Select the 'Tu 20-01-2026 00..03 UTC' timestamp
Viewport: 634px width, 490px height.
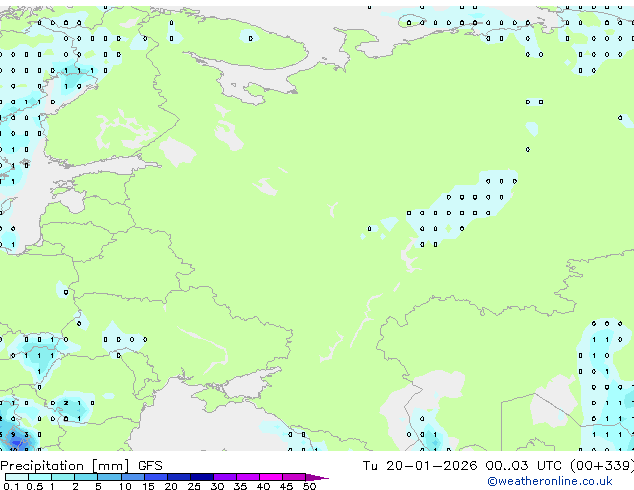[464, 466]
